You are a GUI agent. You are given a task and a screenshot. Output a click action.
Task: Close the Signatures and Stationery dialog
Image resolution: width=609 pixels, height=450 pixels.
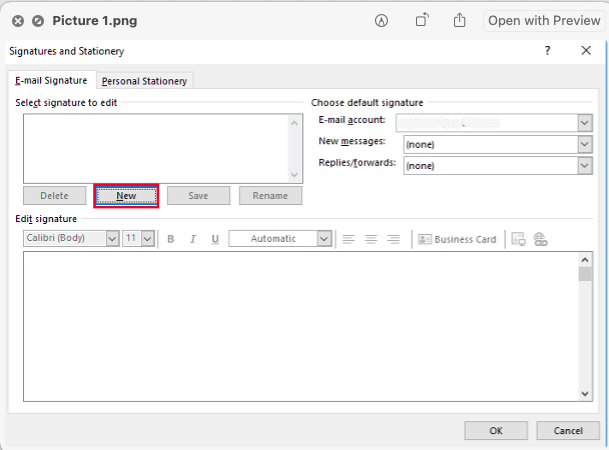(x=586, y=50)
